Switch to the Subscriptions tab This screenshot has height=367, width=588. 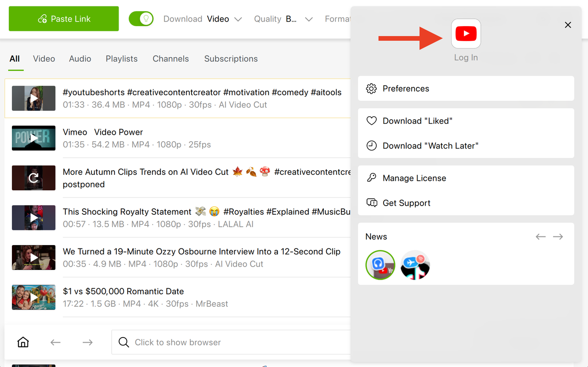231,59
